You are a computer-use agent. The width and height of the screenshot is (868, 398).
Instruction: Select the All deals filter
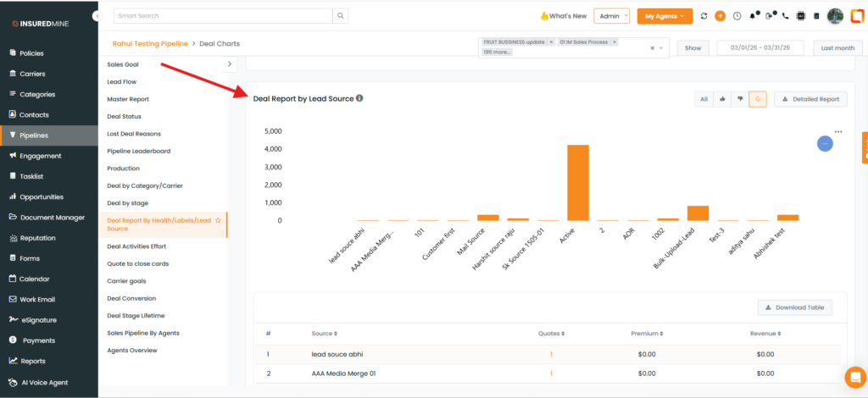pyautogui.click(x=704, y=99)
